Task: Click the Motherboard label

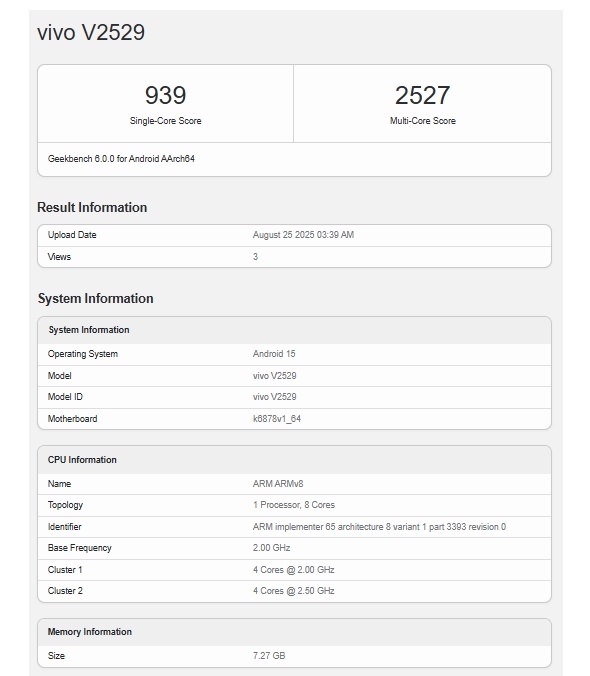Action: 72,419
